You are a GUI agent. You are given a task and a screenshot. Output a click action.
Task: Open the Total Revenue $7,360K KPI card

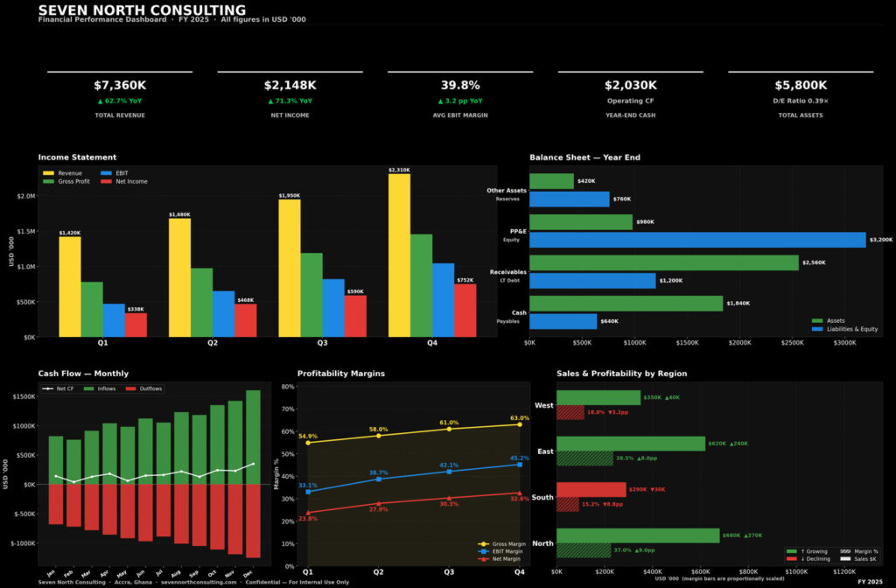(120, 98)
